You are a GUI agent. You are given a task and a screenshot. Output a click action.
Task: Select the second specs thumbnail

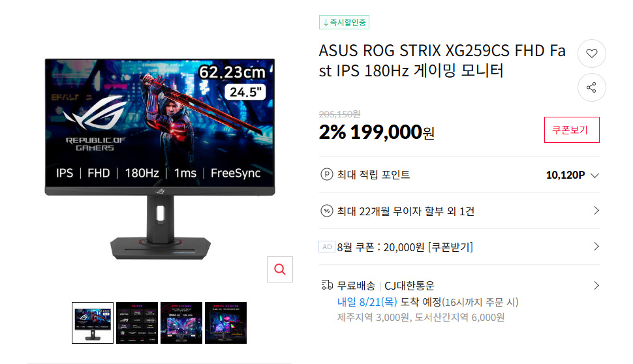(137, 323)
